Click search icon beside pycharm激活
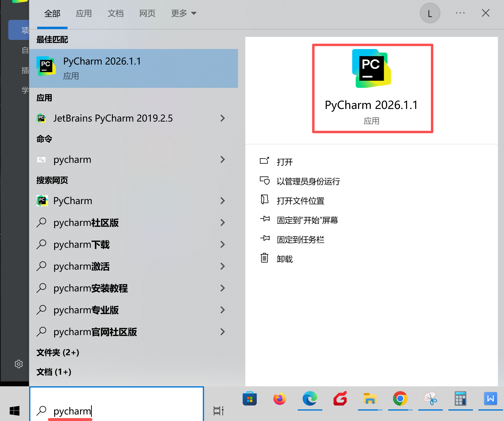This screenshot has height=421, width=504. coord(42,266)
